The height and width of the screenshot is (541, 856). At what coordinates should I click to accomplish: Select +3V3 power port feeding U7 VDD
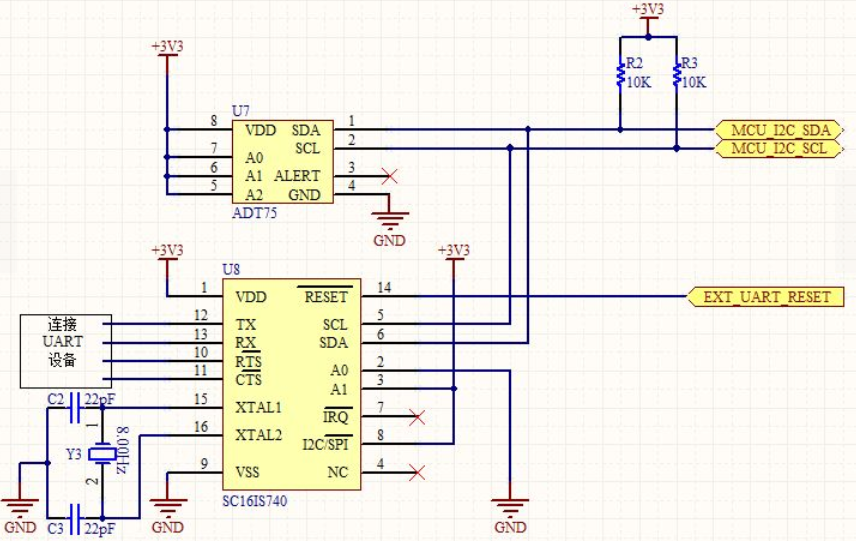tap(167, 55)
